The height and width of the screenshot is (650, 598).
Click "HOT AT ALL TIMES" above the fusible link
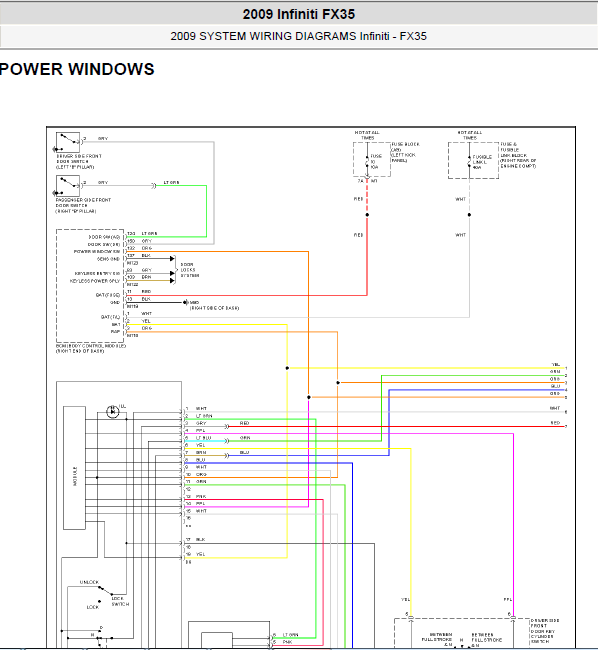pyautogui.click(x=470, y=135)
